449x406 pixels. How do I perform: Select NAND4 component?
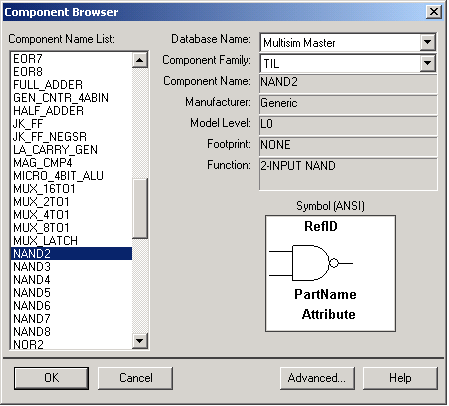(x=71, y=280)
